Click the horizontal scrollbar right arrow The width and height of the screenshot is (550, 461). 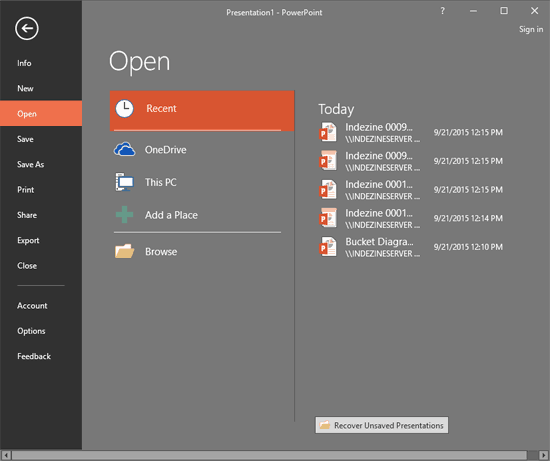[x=543, y=455]
